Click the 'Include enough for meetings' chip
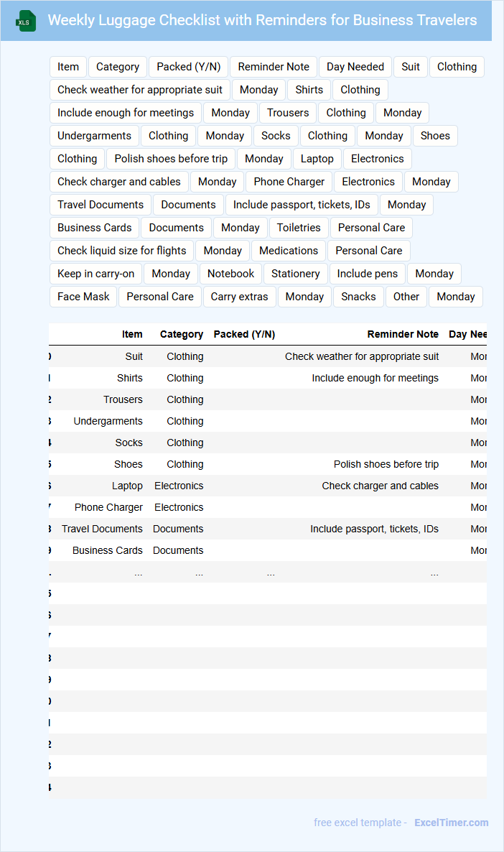Image resolution: width=504 pixels, height=852 pixels. 126,113
